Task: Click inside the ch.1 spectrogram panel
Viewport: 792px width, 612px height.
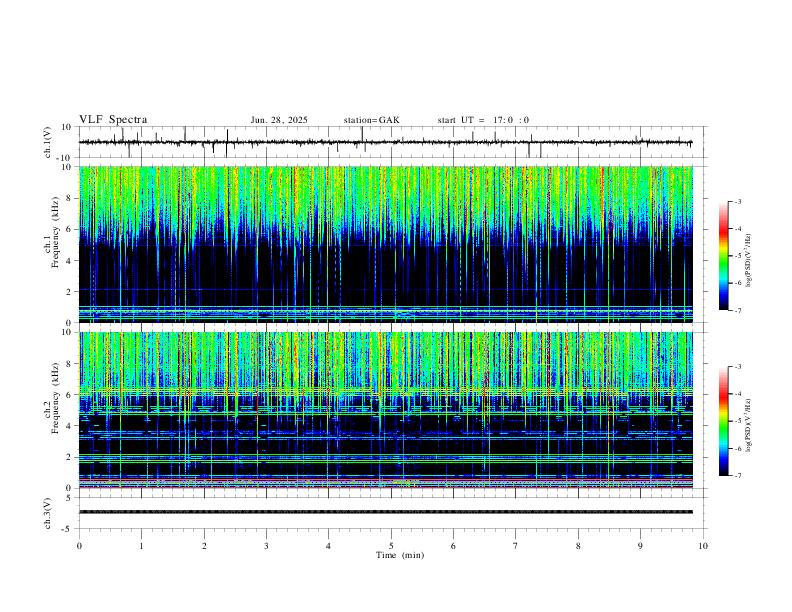Action: [385, 244]
